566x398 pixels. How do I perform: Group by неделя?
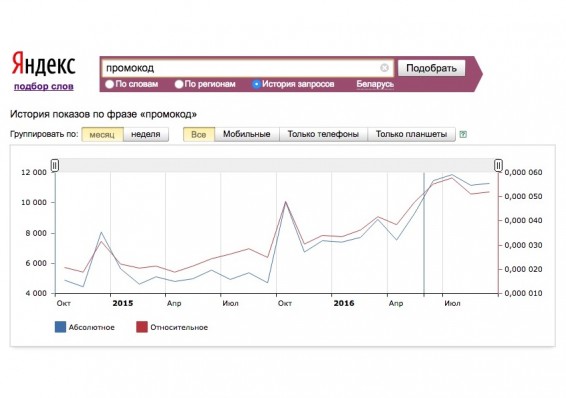tap(146, 134)
